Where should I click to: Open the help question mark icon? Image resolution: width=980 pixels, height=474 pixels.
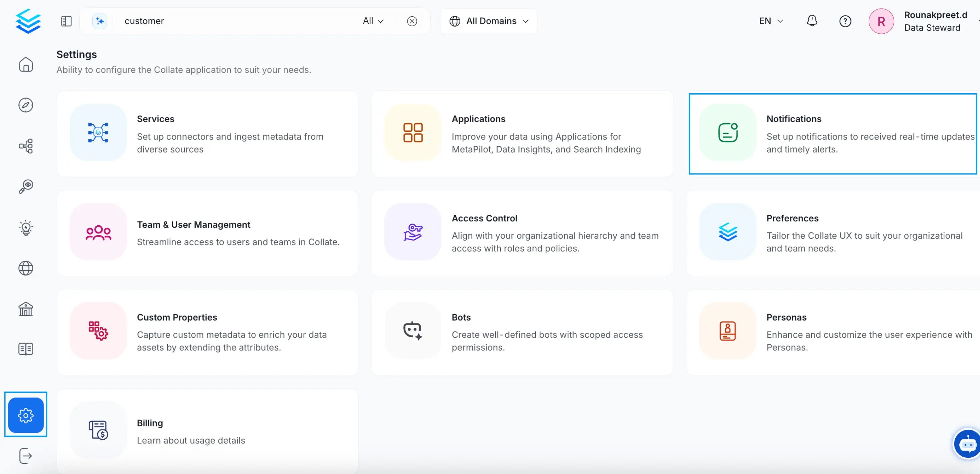845,21
